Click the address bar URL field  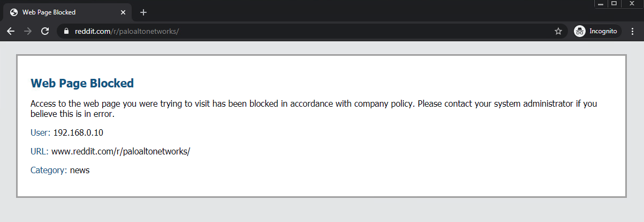[x=268, y=31]
